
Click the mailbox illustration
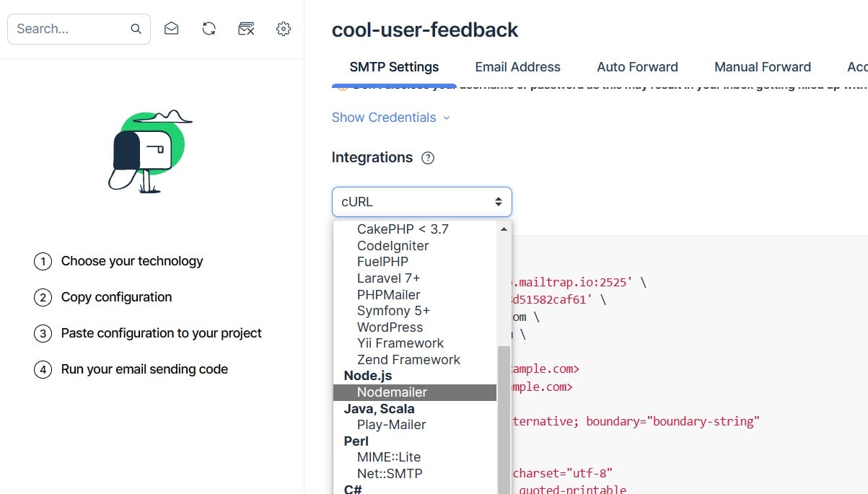tap(150, 151)
